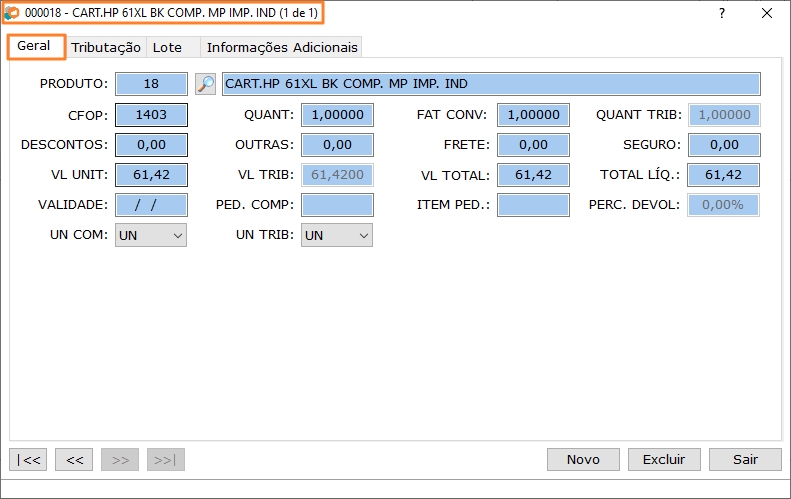
Task: Click the application icon in title bar
Action: pyautogui.click(x=12, y=14)
